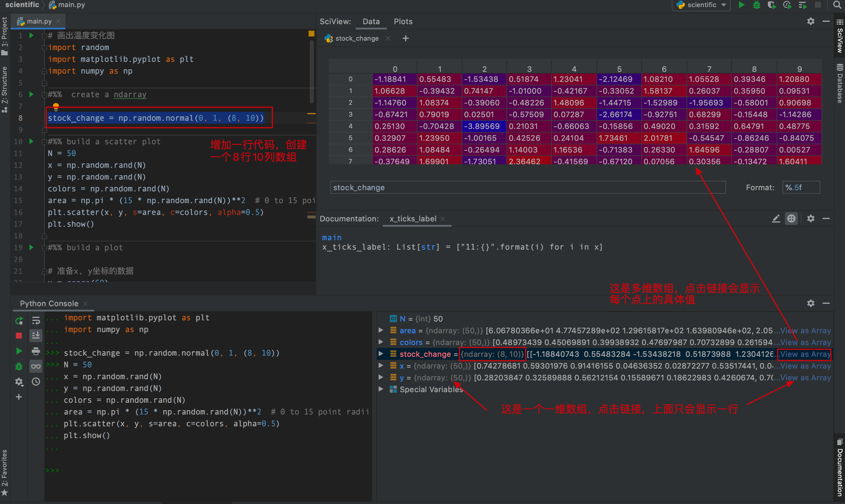Open the Project tool window
This screenshot has height=504, width=845.
point(4,36)
